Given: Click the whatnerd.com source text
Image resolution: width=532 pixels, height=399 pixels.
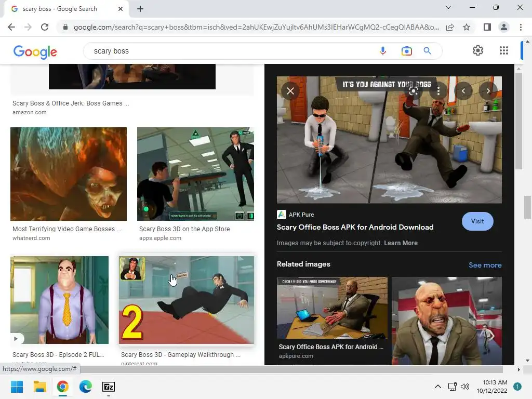Looking at the screenshot, I should [31, 238].
